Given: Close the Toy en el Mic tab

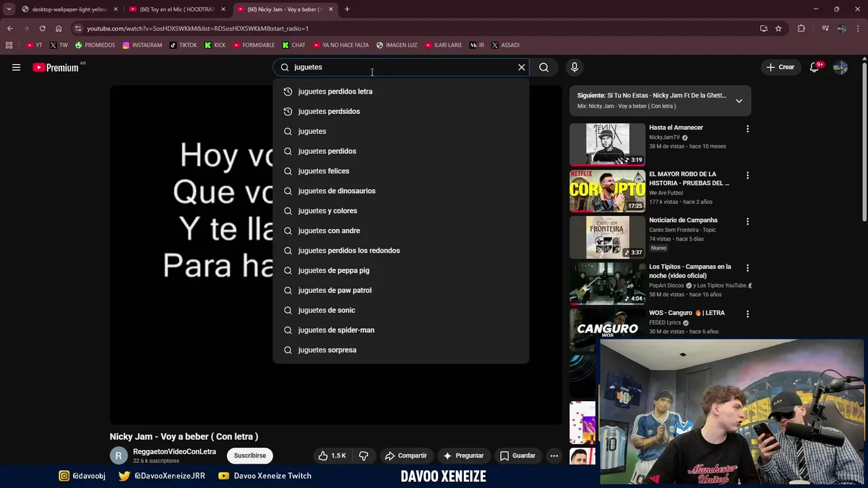Looking at the screenshot, I should [x=223, y=9].
